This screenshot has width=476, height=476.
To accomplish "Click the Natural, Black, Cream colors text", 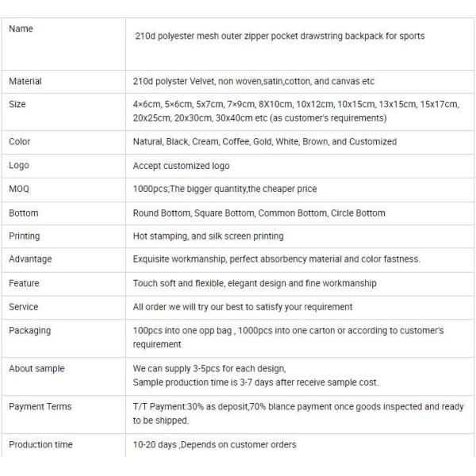I will click(x=264, y=142).
